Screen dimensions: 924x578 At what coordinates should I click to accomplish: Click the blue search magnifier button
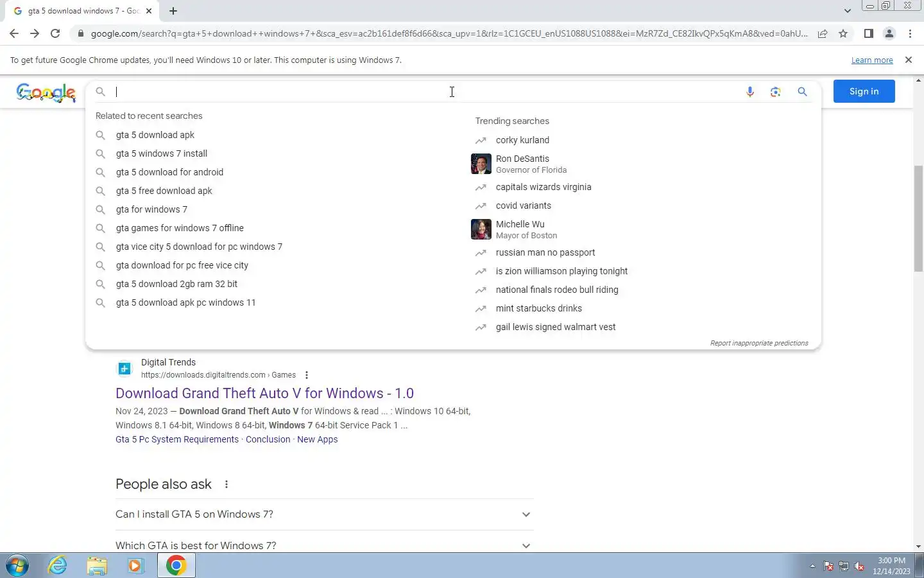click(802, 92)
